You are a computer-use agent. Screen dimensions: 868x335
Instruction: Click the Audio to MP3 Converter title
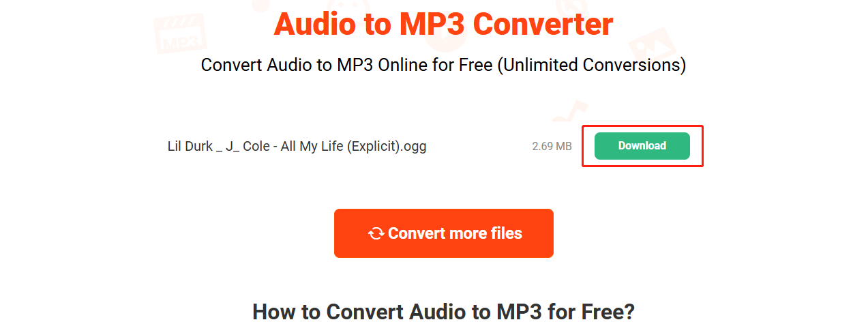pyautogui.click(x=443, y=24)
